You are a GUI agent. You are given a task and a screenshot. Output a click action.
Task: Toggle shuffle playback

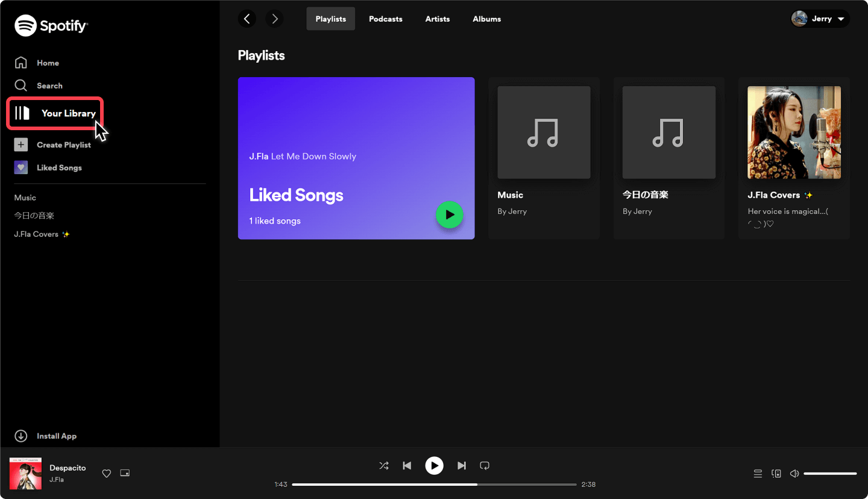pyautogui.click(x=384, y=465)
